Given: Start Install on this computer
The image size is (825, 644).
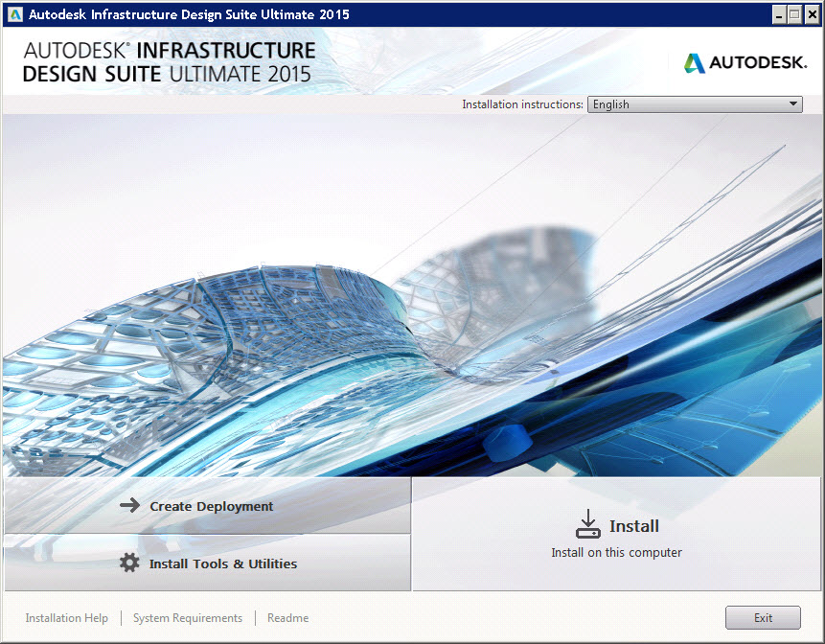Looking at the screenshot, I should click(617, 534).
